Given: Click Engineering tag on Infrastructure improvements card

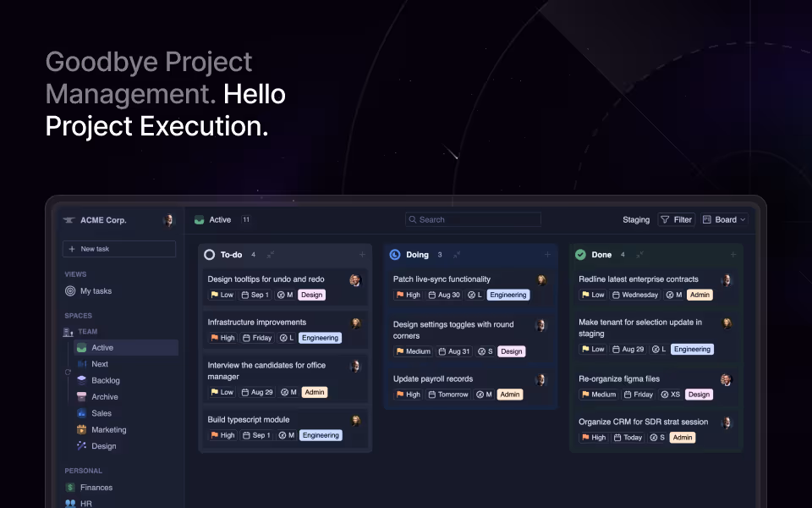Looking at the screenshot, I should point(320,338).
